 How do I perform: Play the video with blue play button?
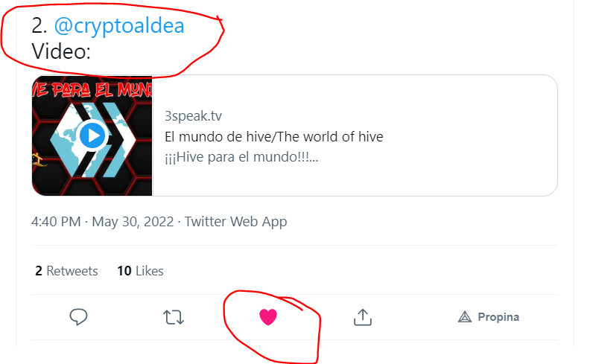tap(92, 135)
